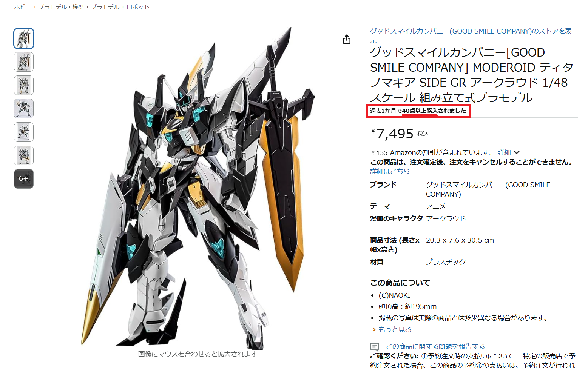Screen dimensions: 588x369
Task: Select the second product thumbnail
Action: coord(24,62)
